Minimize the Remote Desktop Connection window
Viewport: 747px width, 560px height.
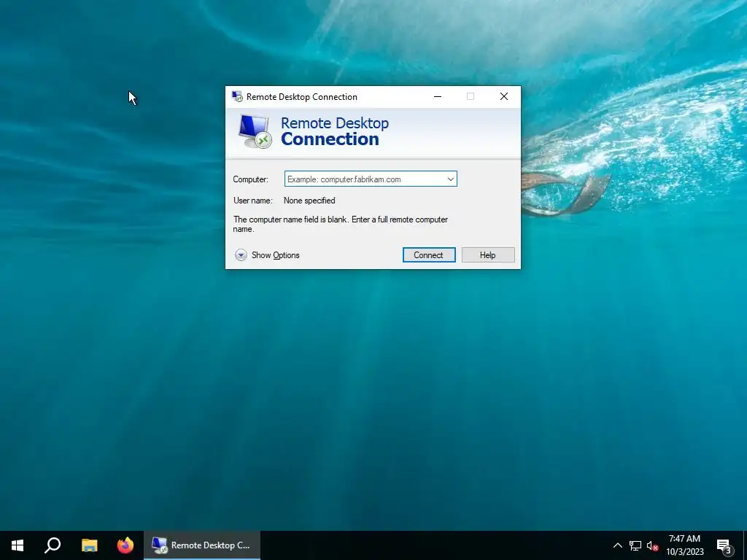(438, 97)
